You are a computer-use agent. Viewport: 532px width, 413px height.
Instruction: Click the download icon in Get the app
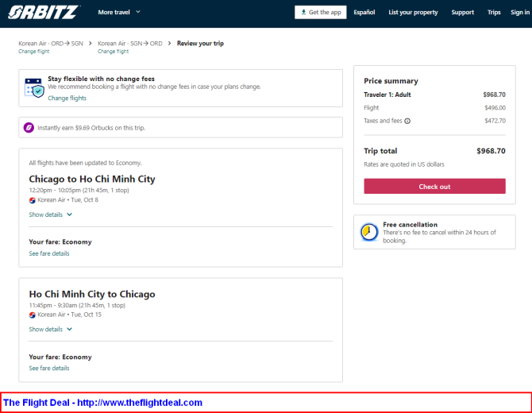(303, 12)
